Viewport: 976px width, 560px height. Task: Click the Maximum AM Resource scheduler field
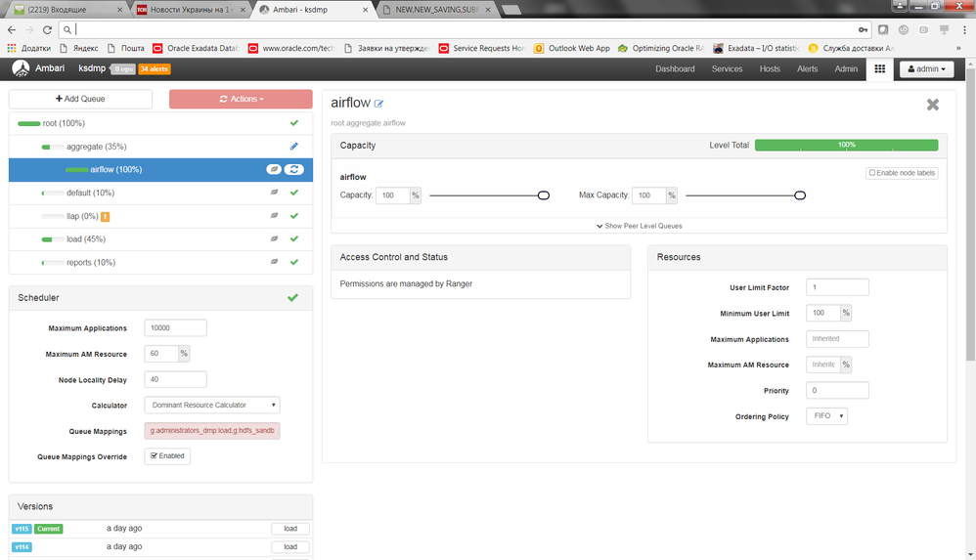tap(161, 354)
